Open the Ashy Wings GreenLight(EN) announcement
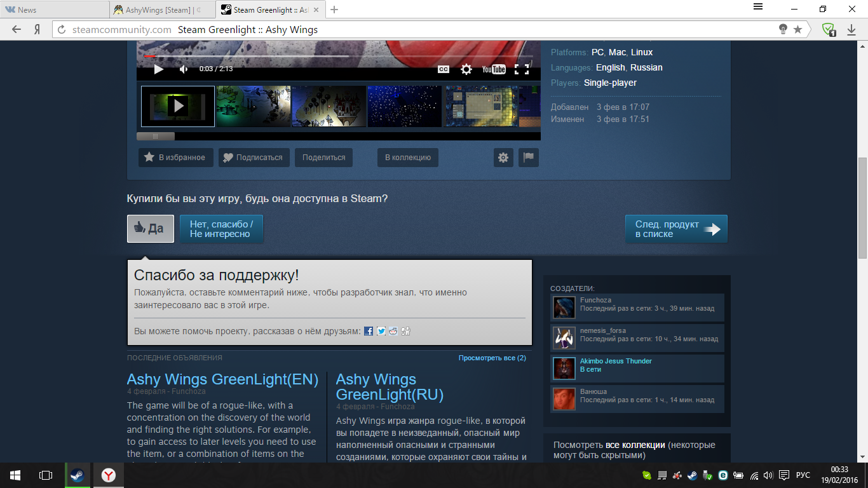The image size is (868, 488). tap(222, 379)
